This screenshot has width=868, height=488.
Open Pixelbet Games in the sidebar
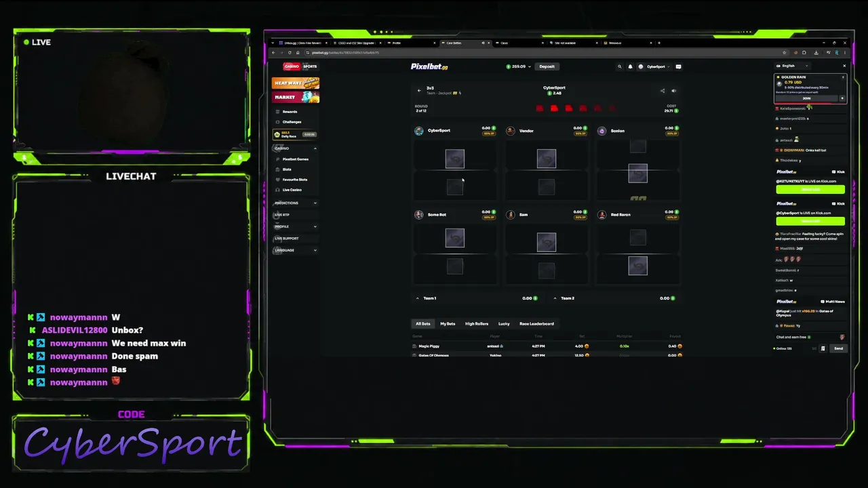295,159
